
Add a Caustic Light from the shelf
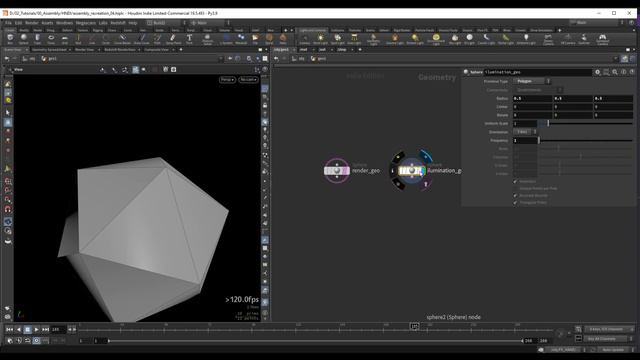coord(486,39)
